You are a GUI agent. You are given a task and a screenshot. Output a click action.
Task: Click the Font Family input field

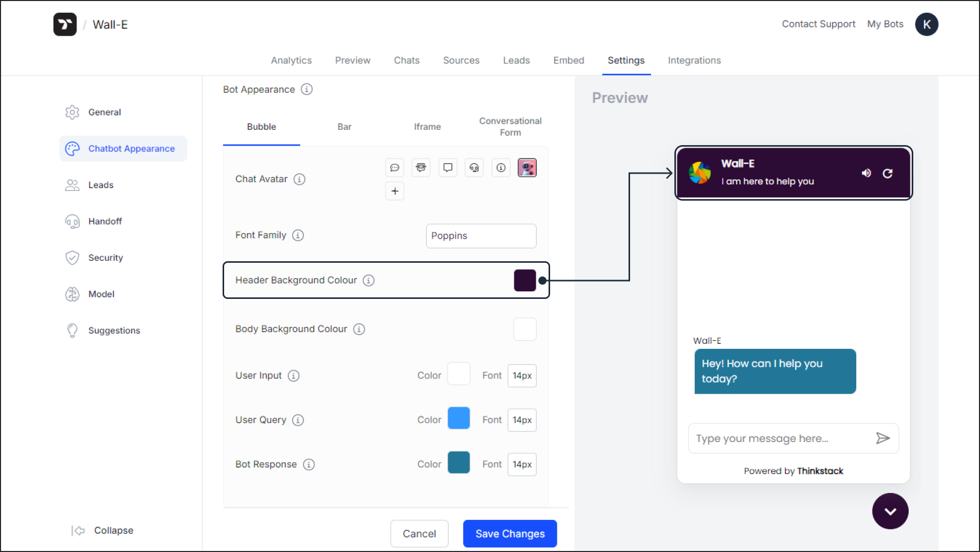(481, 235)
